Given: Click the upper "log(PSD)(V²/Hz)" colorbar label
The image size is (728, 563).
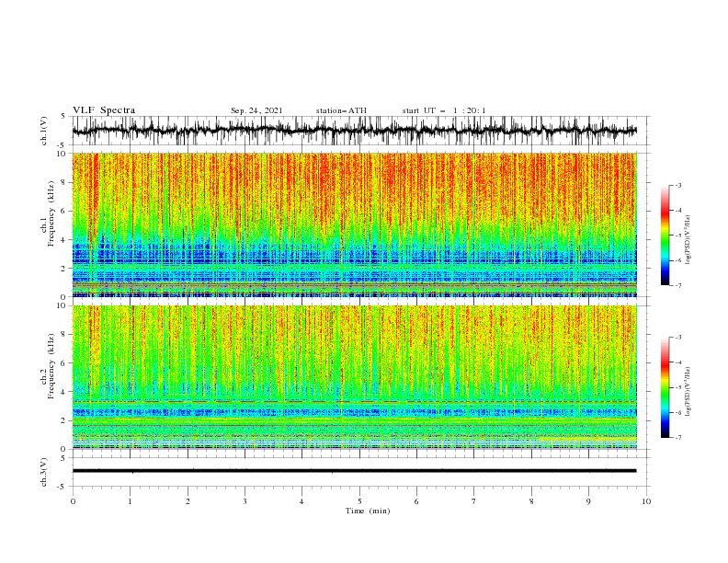Looking at the screenshot, I should point(688,240).
